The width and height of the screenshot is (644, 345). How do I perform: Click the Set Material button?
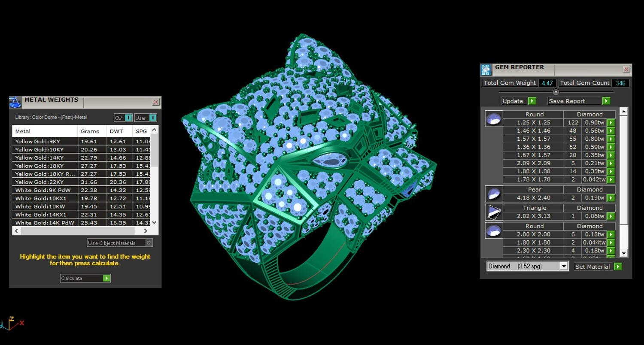pyautogui.click(x=598, y=266)
